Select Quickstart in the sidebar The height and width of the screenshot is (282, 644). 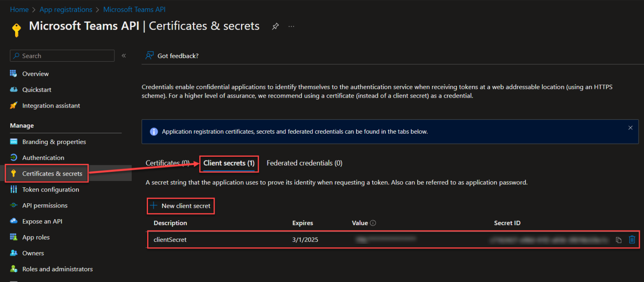(x=36, y=89)
